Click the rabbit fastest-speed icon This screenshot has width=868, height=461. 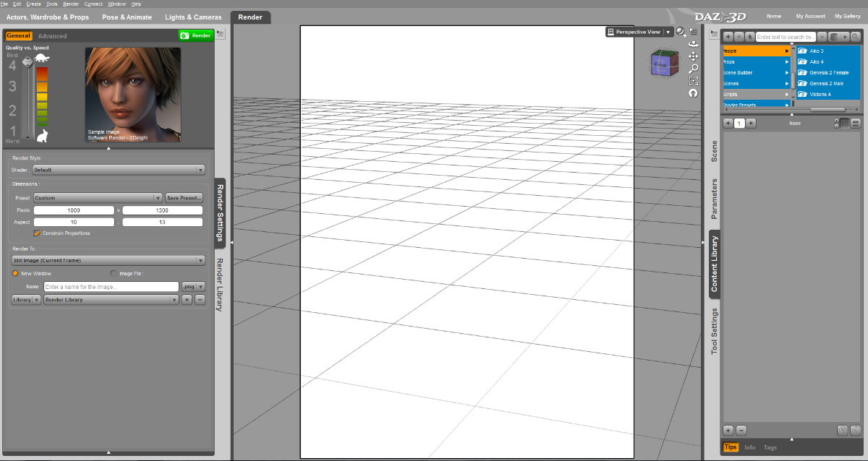pyautogui.click(x=42, y=135)
